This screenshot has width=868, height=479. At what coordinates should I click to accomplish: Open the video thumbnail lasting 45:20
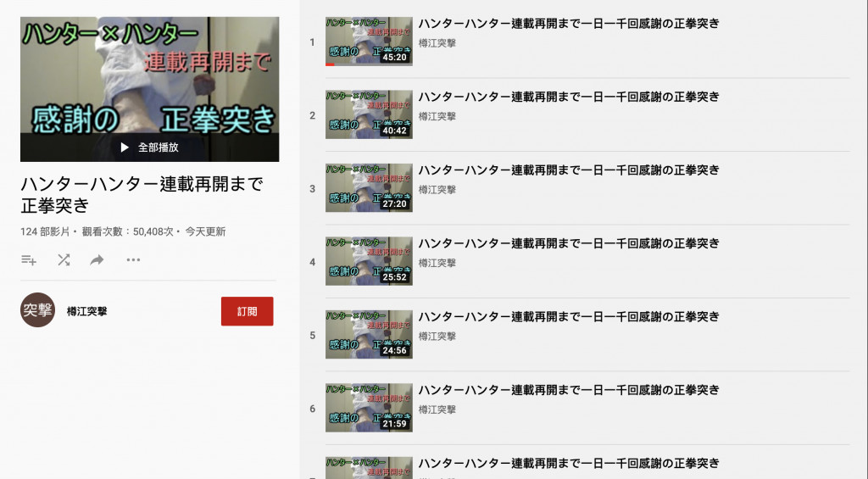369,42
